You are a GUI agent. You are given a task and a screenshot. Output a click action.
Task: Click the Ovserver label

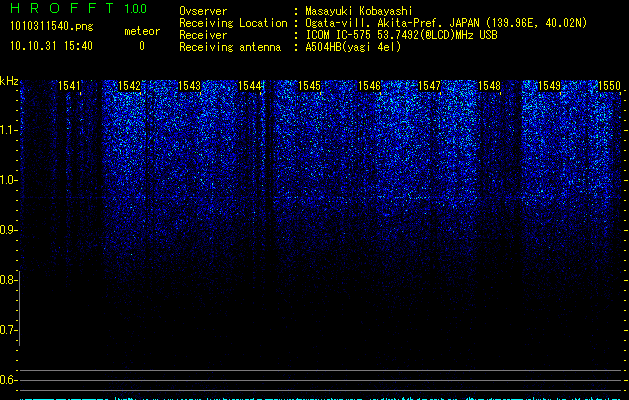pyautogui.click(x=203, y=11)
